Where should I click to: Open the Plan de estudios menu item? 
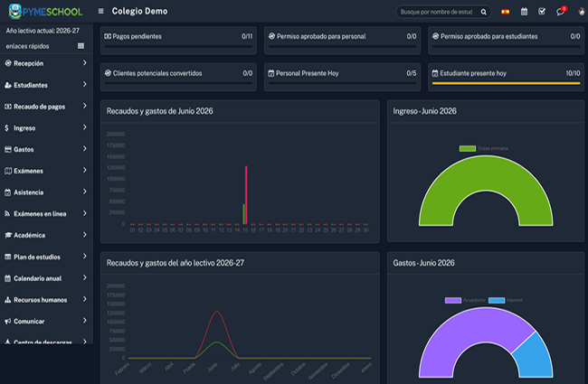[46, 257]
